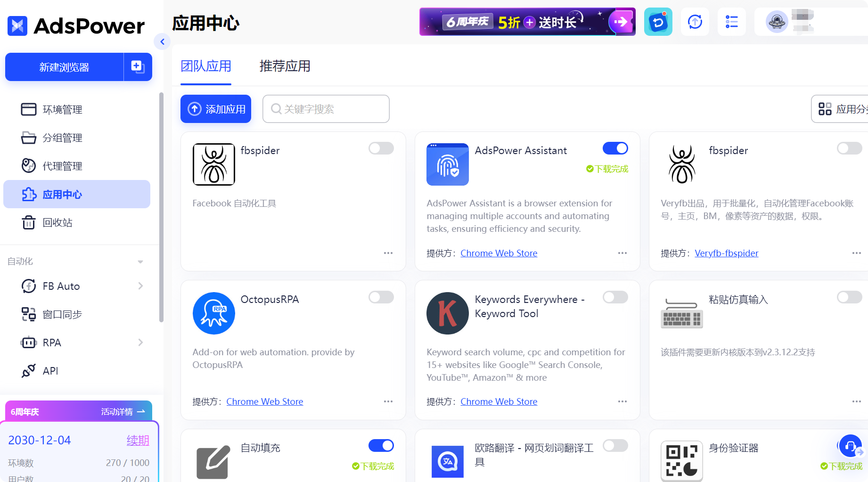Enable the Keywords Everywhere toggle
The width and height of the screenshot is (868, 482).
615,297
